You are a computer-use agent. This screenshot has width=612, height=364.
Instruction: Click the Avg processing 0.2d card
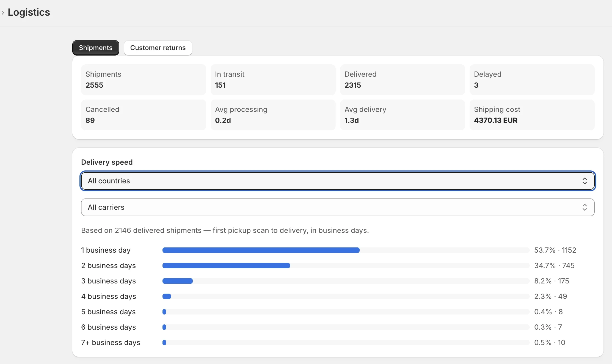[x=273, y=115]
